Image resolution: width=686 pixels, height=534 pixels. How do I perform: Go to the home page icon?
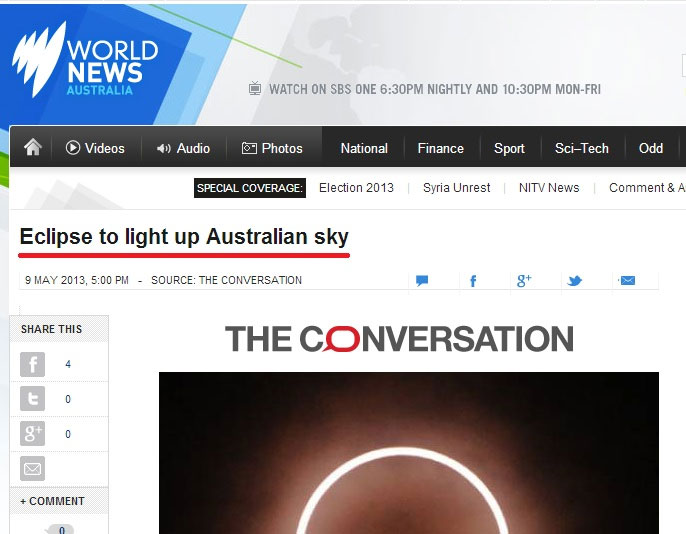33,147
